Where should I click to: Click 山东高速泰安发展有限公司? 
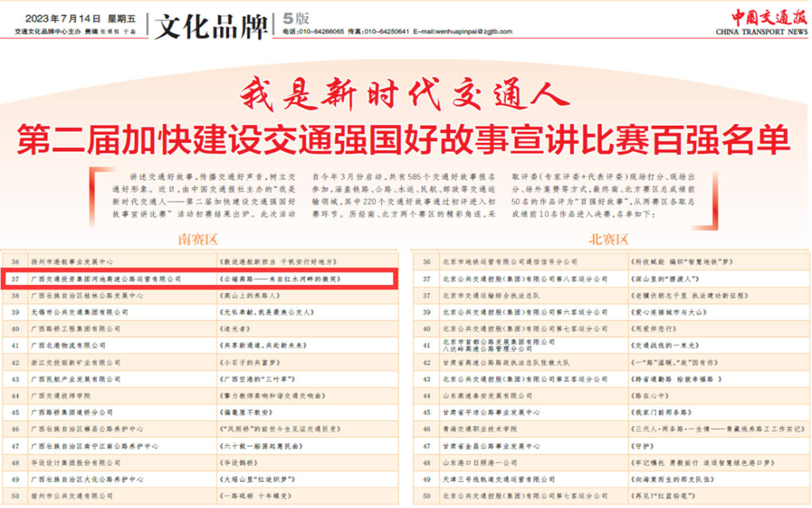pos(487,396)
